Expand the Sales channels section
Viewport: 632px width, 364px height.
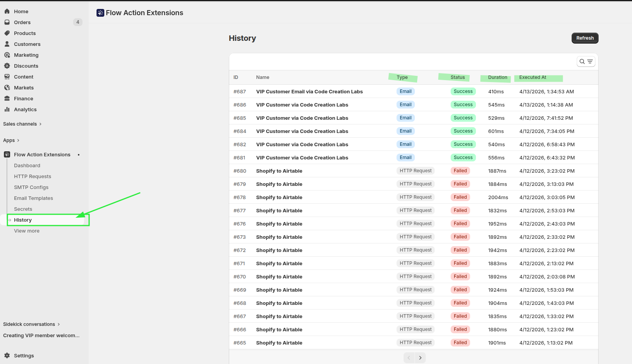pyautogui.click(x=22, y=124)
